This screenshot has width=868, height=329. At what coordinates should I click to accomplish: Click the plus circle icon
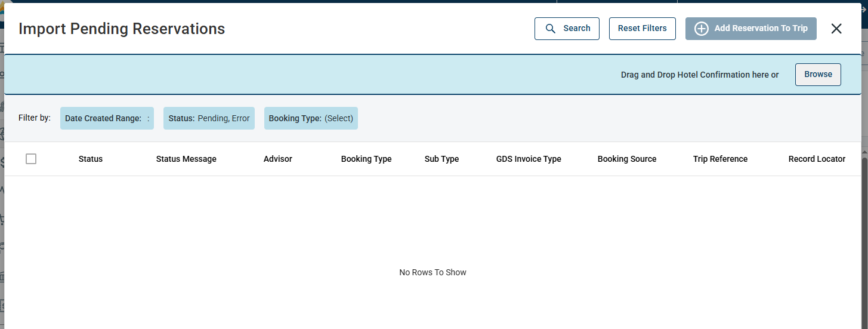point(702,29)
